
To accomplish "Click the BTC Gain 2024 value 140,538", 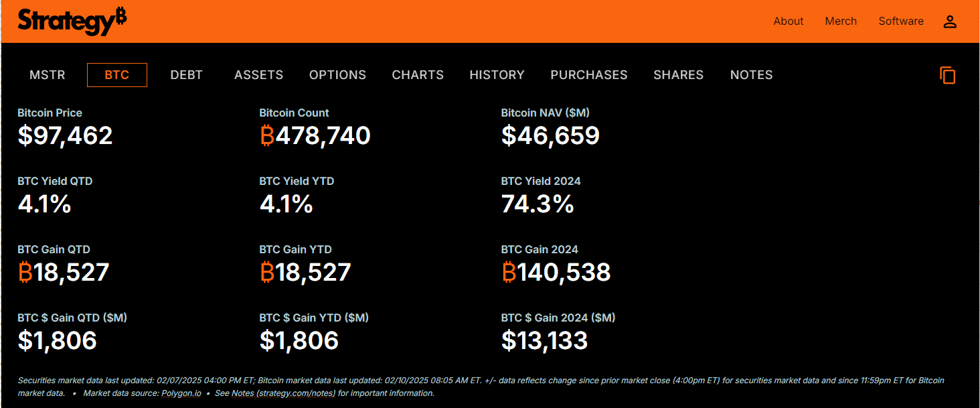I will (x=556, y=273).
